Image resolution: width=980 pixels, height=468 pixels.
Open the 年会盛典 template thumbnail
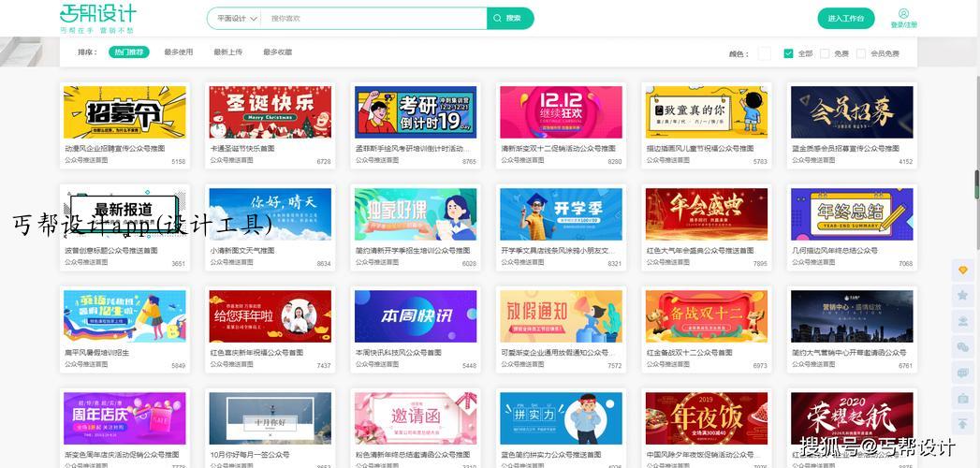707,214
